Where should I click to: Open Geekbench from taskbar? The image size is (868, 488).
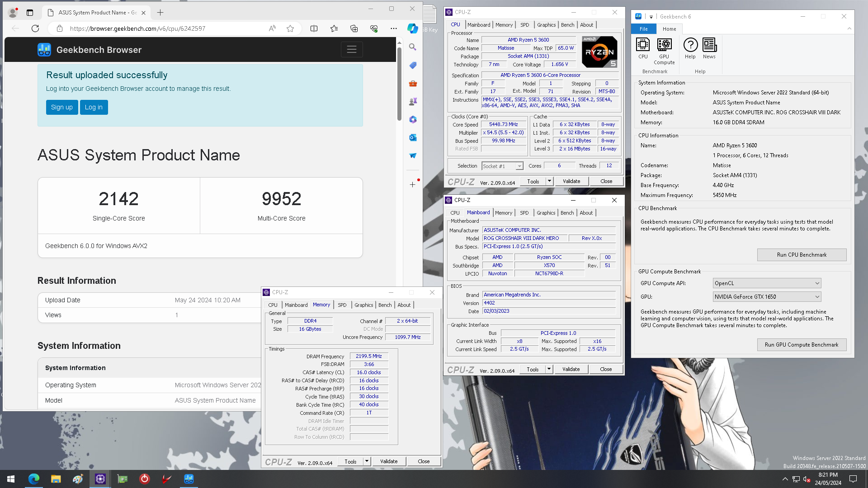189,479
